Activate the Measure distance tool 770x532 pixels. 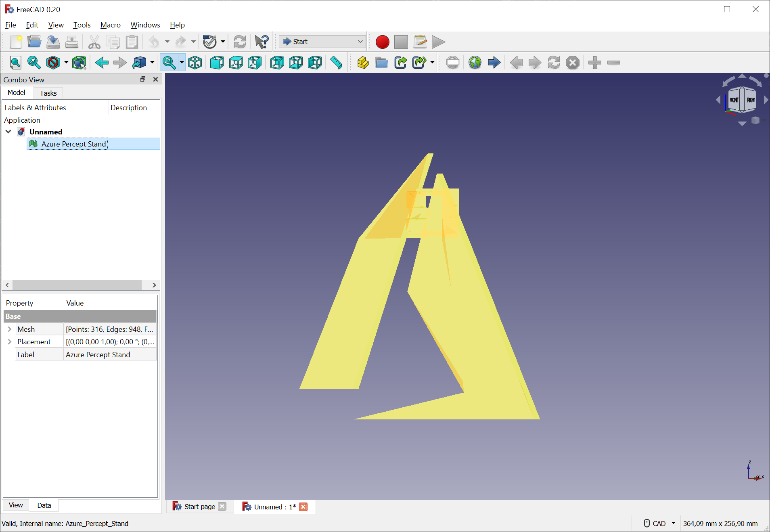(336, 62)
